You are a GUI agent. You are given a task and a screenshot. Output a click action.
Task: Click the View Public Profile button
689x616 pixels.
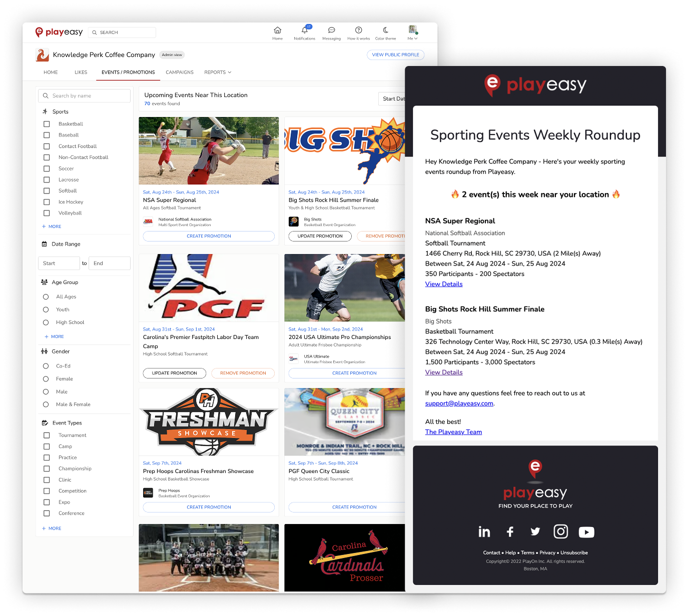(395, 55)
